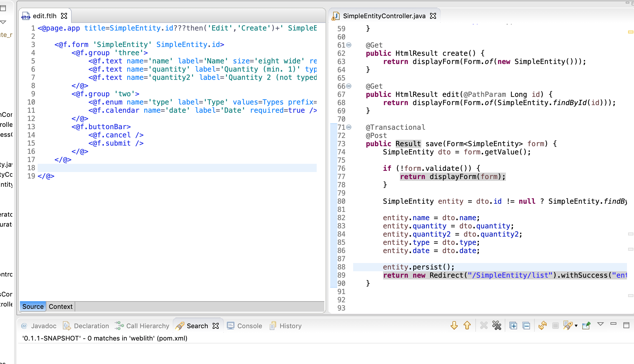Viewport: 634px width, 364px height.
Task: Place cursor on empty line 18
Action: click(176, 168)
